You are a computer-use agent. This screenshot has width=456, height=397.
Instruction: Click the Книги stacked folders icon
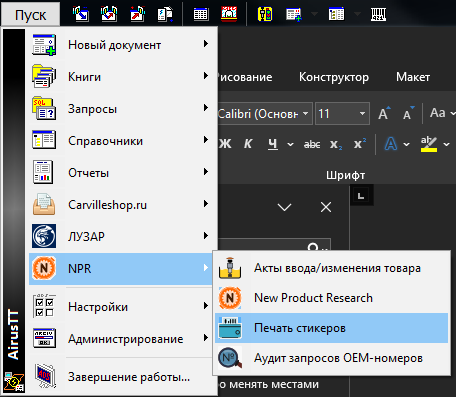[x=44, y=77]
